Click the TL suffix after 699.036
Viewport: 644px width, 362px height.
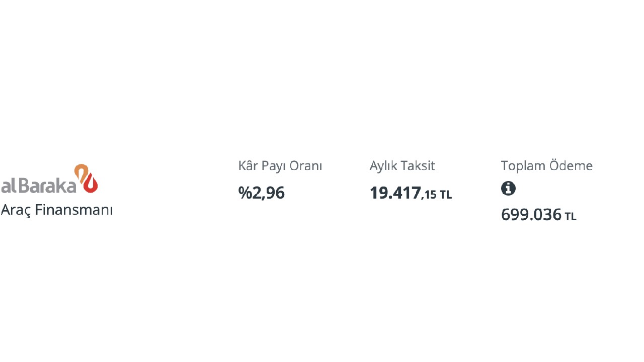pyautogui.click(x=571, y=217)
